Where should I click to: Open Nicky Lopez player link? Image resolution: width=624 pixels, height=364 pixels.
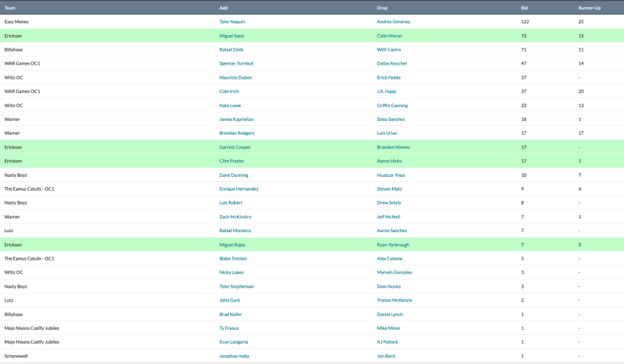(x=231, y=272)
